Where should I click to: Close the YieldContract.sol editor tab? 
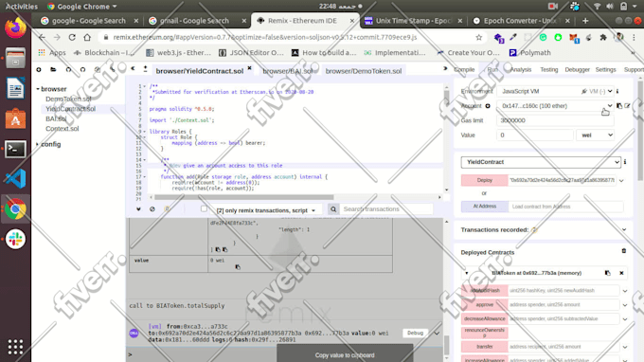click(x=249, y=68)
